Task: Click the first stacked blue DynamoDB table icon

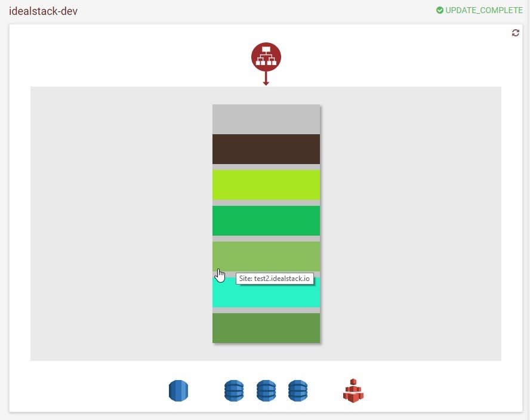Action: (234, 391)
